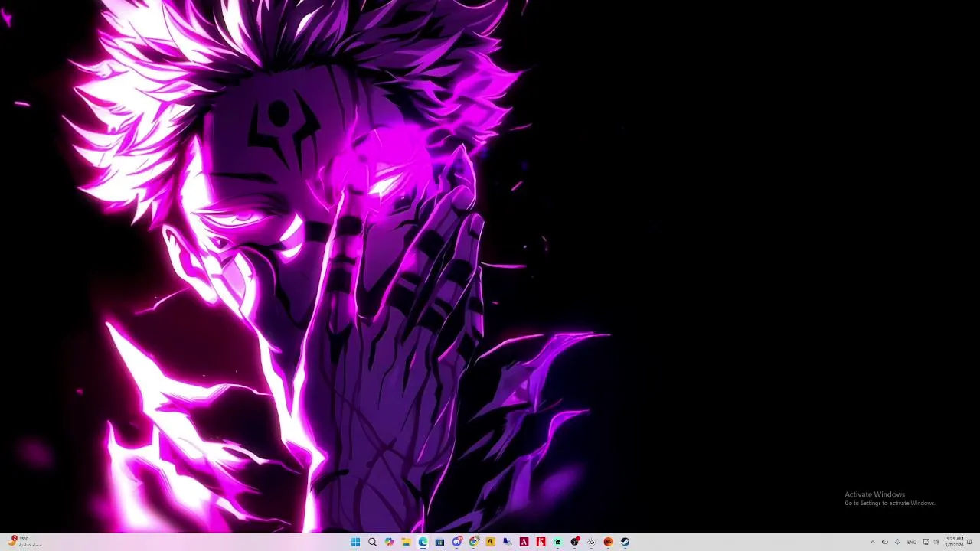The width and height of the screenshot is (980, 551).
Task: Open the dark blue app beside Edge
Action: point(439,542)
